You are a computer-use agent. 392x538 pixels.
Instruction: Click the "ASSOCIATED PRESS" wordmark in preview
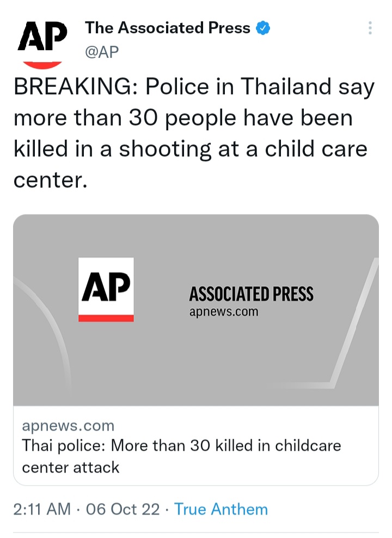click(x=251, y=295)
